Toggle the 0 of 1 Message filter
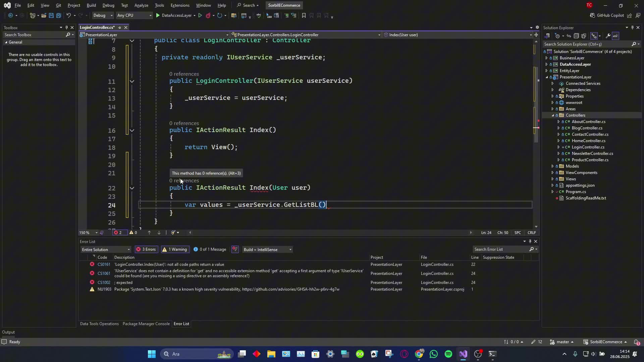 (210, 249)
